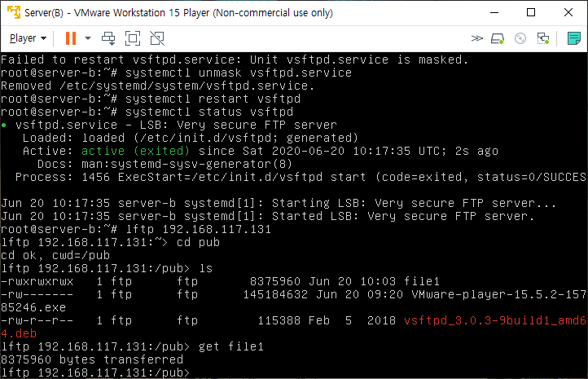The height and width of the screenshot is (379, 588).
Task: Open the Player menu
Action: 28,38
